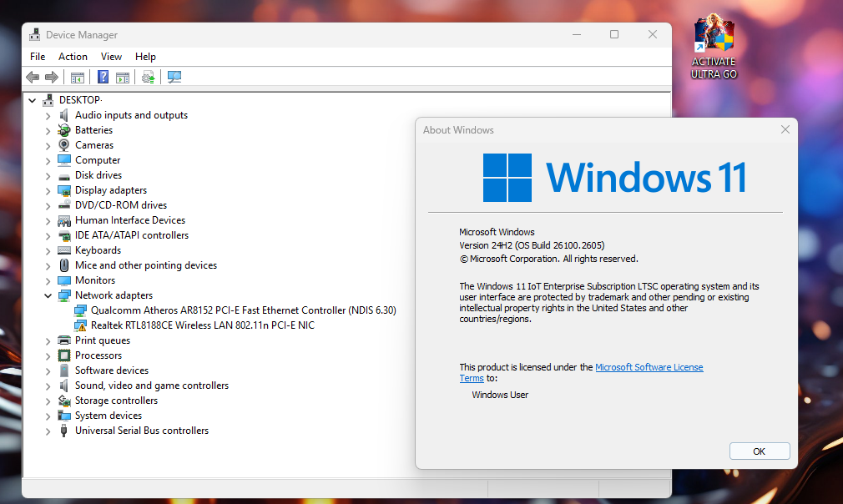The width and height of the screenshot is (843, 504).
Task: Click Update device driver toolbar icon
Action: (149, 78)
